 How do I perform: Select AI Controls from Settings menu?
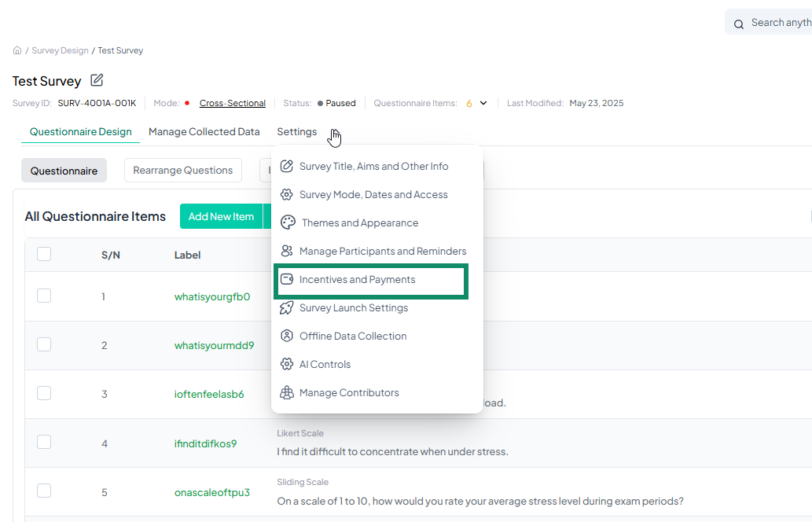click(325, 364)
